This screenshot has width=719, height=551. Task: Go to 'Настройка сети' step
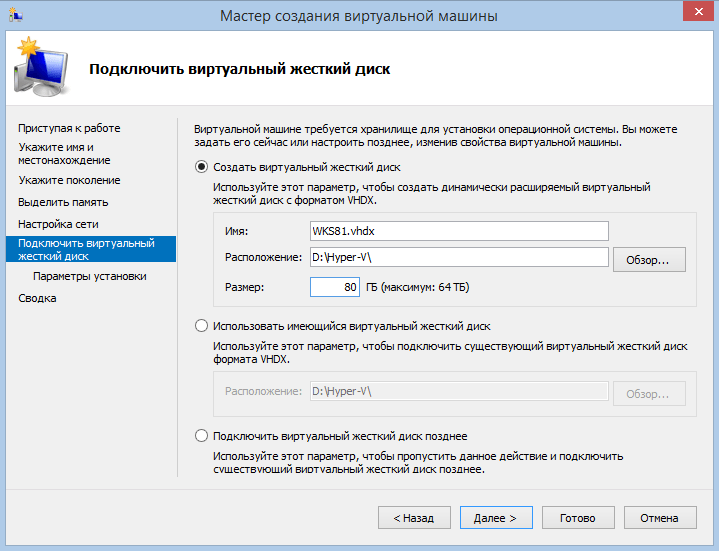coord(58,224)
